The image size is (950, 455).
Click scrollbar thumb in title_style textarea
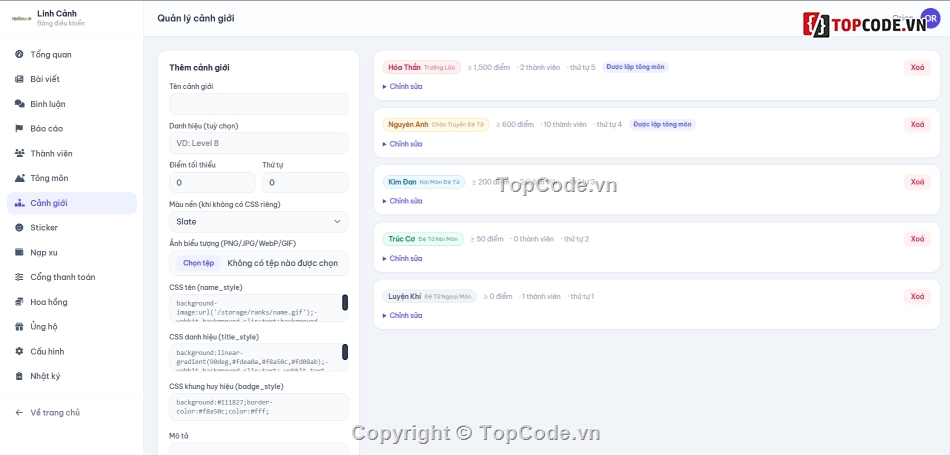pyautogui.click(x=345, y=352)
